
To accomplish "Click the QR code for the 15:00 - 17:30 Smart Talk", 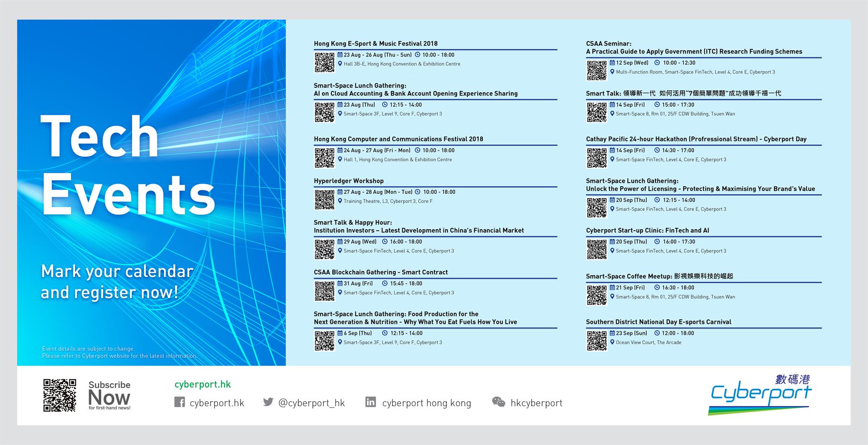I will tap(597, 112).
